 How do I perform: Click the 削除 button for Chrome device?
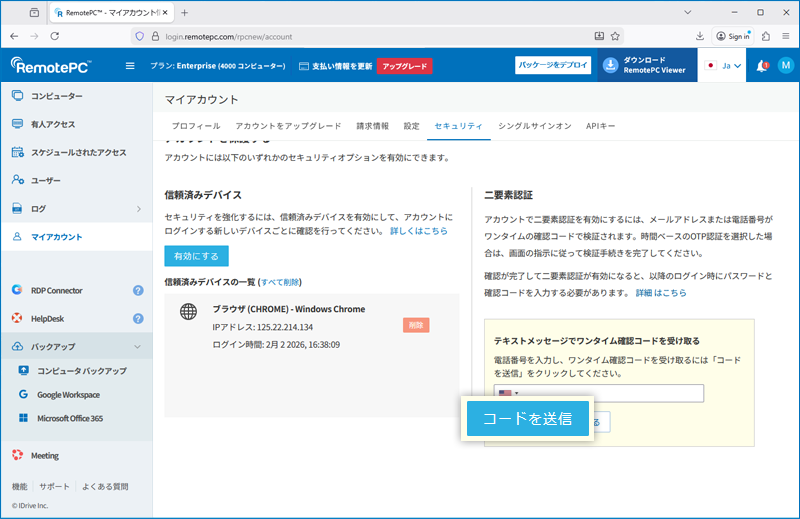(416, 325)
